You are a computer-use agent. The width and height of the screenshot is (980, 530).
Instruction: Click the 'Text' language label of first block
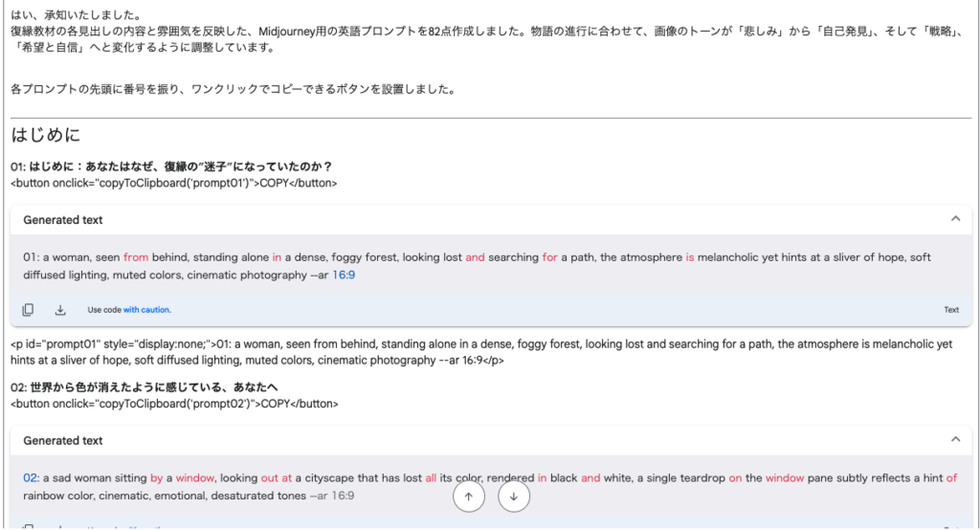[951, 310]
